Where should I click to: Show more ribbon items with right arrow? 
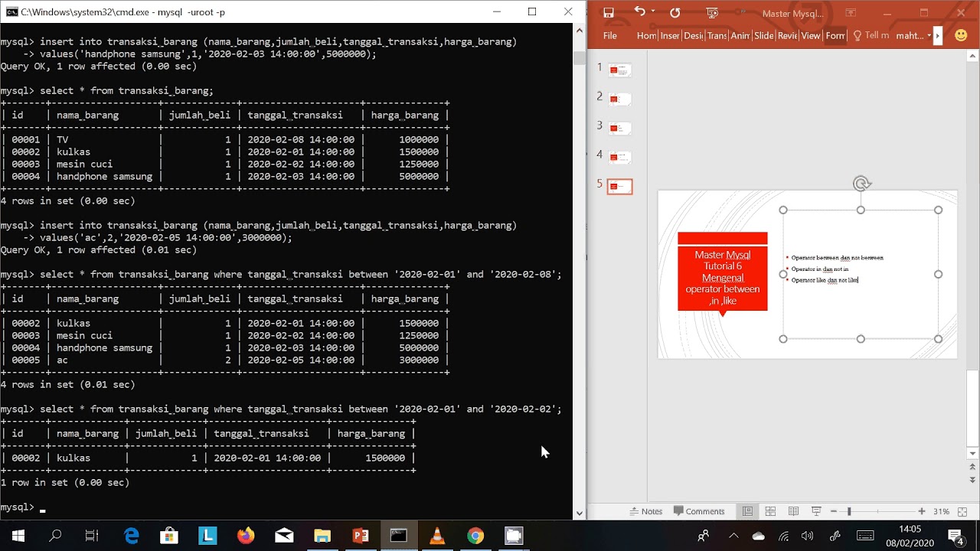click(x=938, y=36)
